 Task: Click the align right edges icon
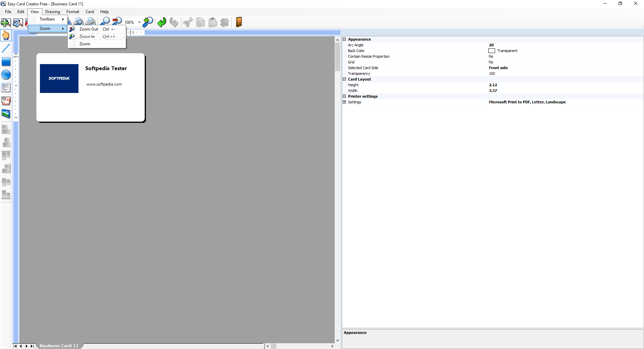click(x=6, y=168)
